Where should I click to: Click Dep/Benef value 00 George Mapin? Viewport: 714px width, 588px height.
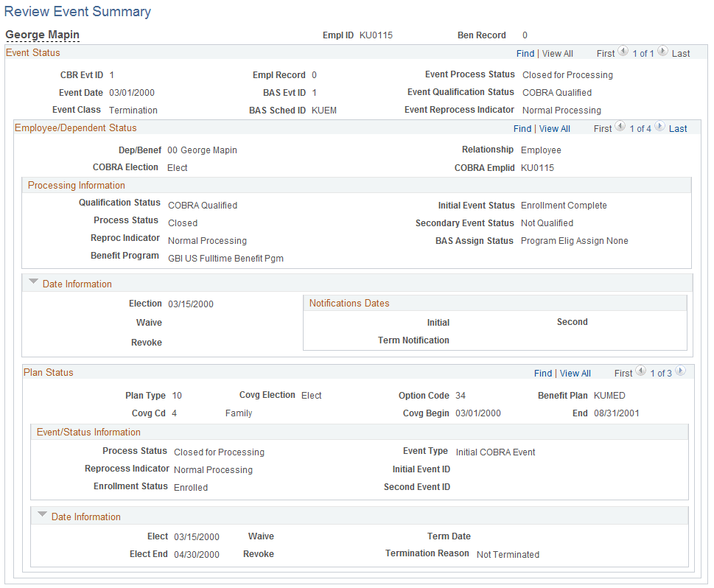point(202,150)
